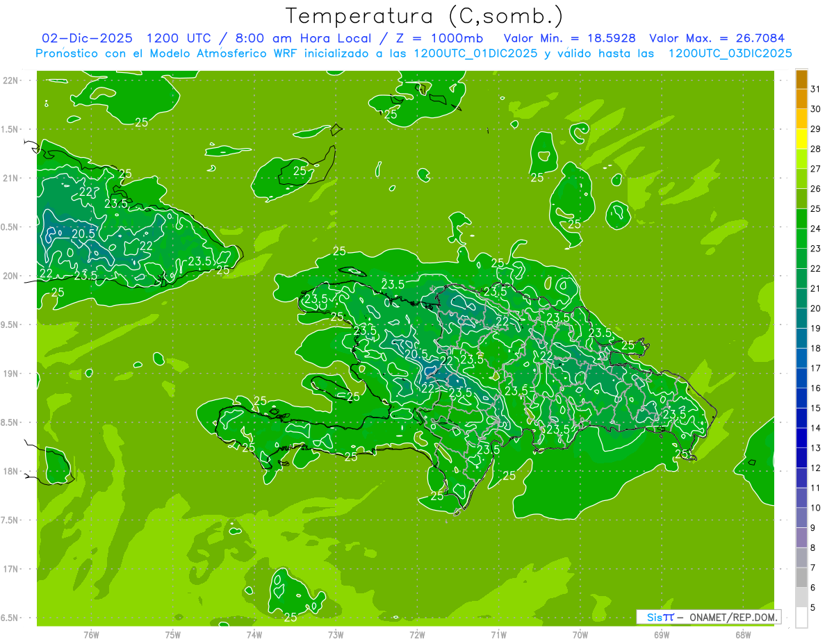
Task: Click the '20.5' contour label over Hispaniola
Action: [416, 354]
